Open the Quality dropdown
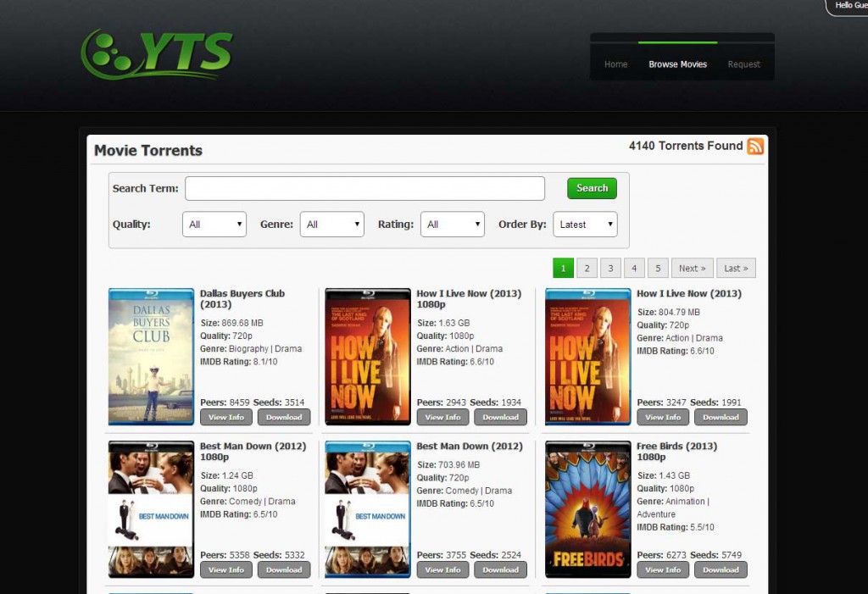 [x=214, y=225]
